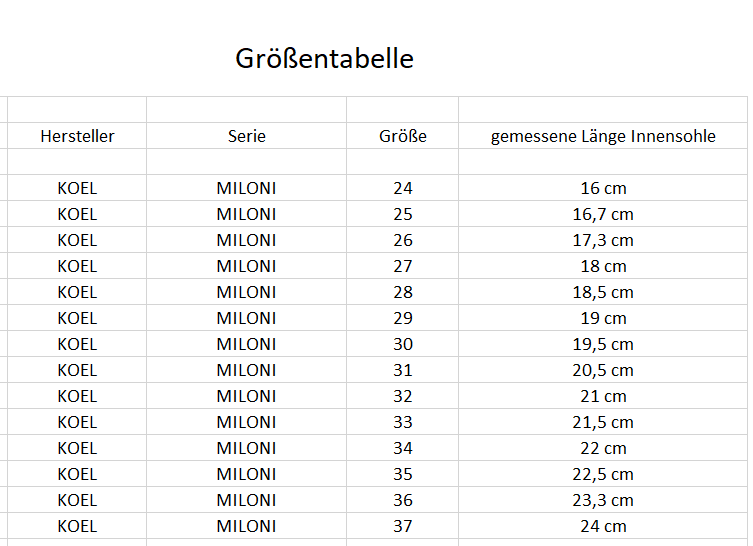This screenshot has height=546, width=753.
Task: Click the KOEL cell in size 37 row
Action: coord(77,526)
